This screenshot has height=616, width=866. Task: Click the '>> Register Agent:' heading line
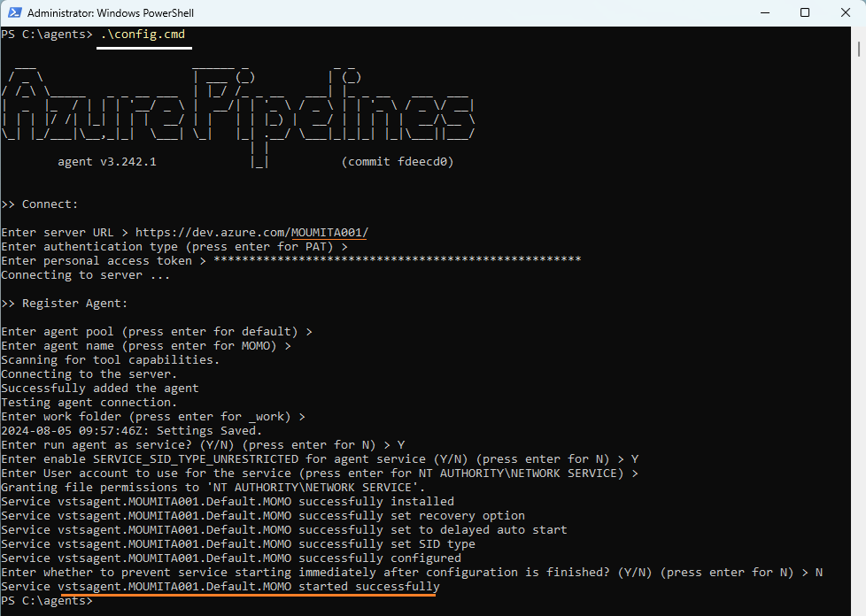[x=64, y=303]
